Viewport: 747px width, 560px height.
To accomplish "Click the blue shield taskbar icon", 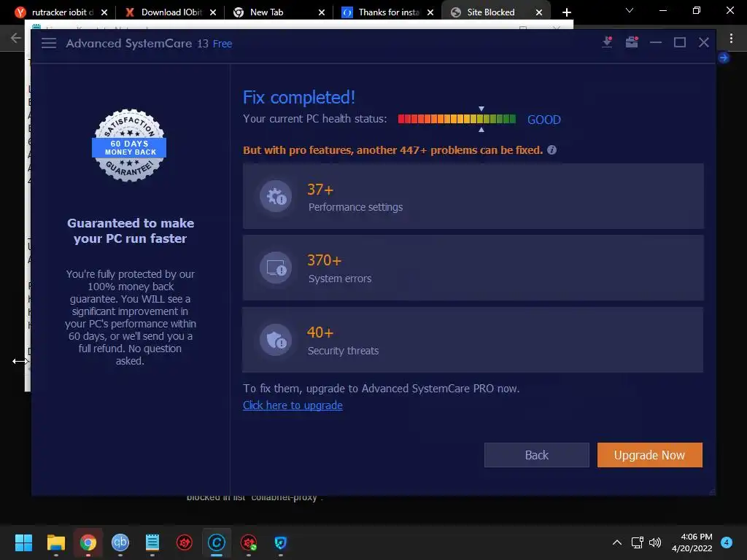I will [280, 542].
